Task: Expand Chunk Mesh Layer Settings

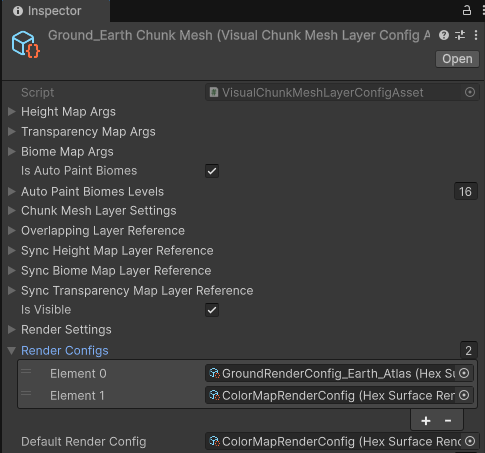Action: pyautogui.click(x=12, y=210)
